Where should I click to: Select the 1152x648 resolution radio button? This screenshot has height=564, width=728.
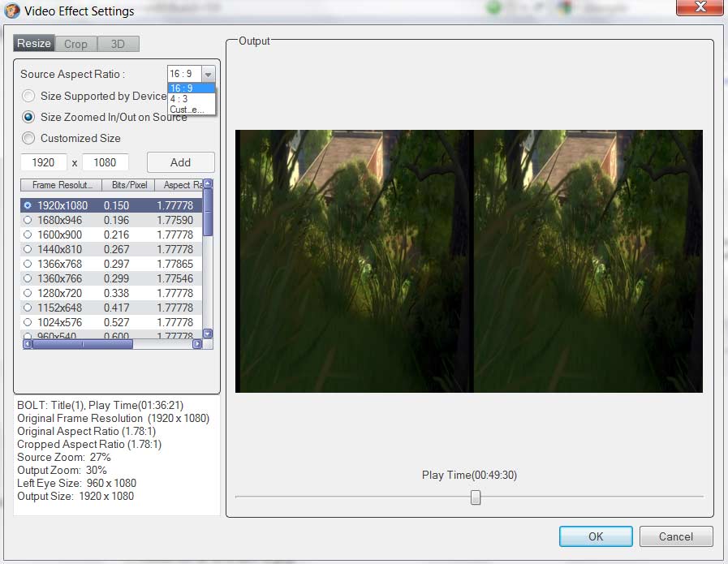pyautogui.click(x=28, y=308)
